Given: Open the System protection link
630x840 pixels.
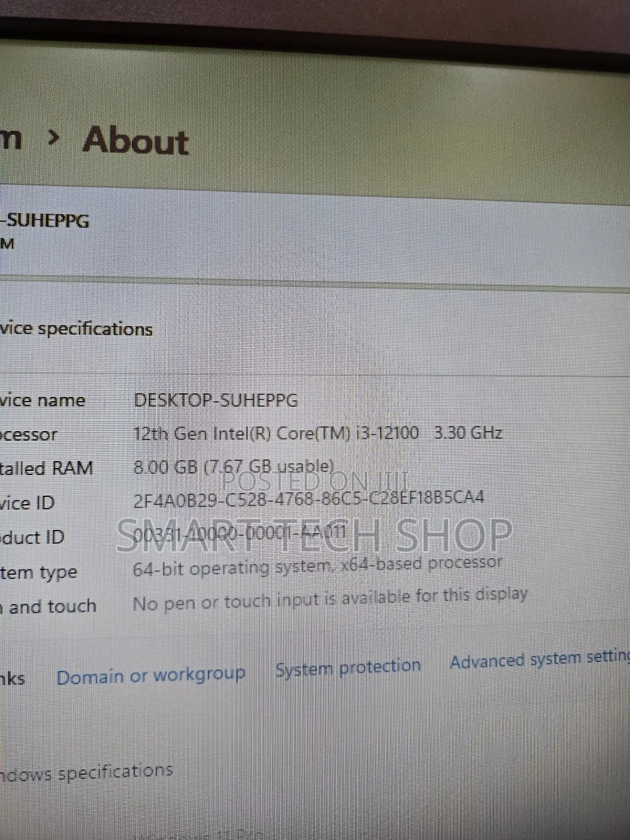Looking at the screenshot, I should tap(348, 667).
